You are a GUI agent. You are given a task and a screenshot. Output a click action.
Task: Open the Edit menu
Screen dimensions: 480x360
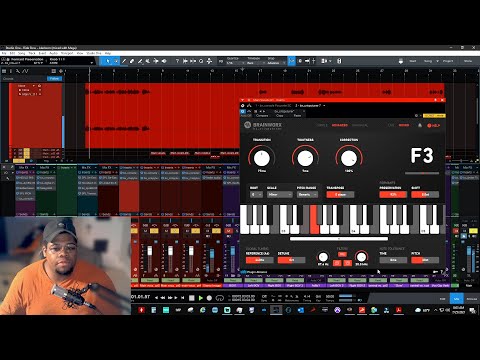coord(12,53)
